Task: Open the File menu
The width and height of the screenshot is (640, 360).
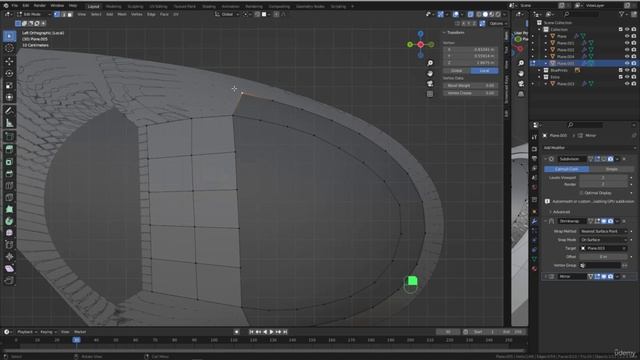Action: [x=15, y=6]
